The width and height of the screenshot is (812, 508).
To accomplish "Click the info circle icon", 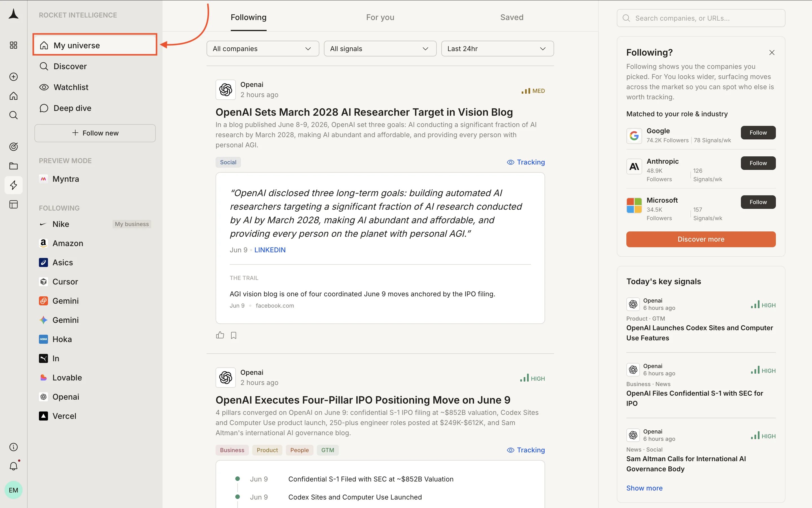I will point(14,447).
